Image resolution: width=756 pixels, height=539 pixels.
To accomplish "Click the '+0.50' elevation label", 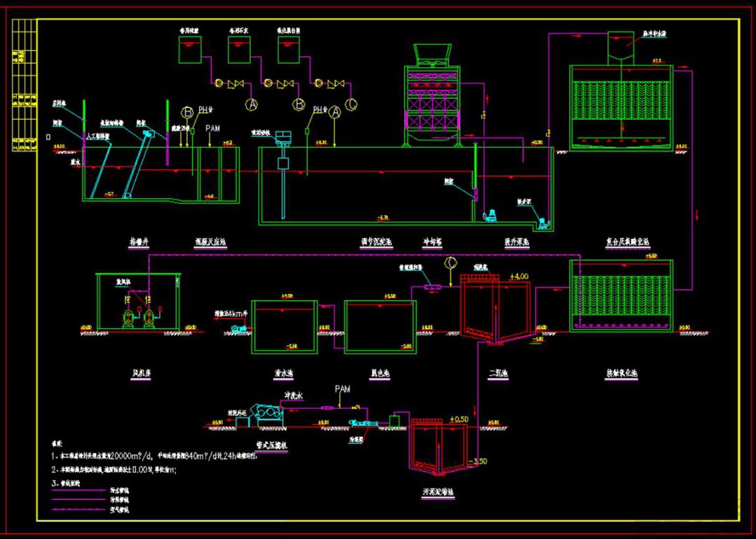I will coord(459,419).
